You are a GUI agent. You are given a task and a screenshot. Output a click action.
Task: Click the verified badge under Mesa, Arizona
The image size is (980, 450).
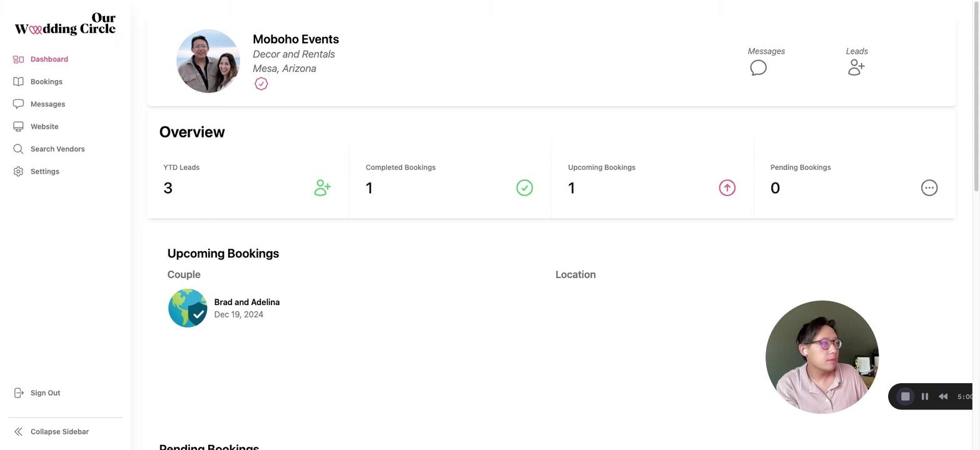click(x=261, y=84)
